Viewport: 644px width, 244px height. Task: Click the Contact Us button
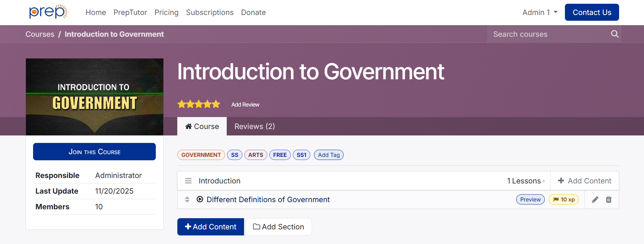pos(592,12)
